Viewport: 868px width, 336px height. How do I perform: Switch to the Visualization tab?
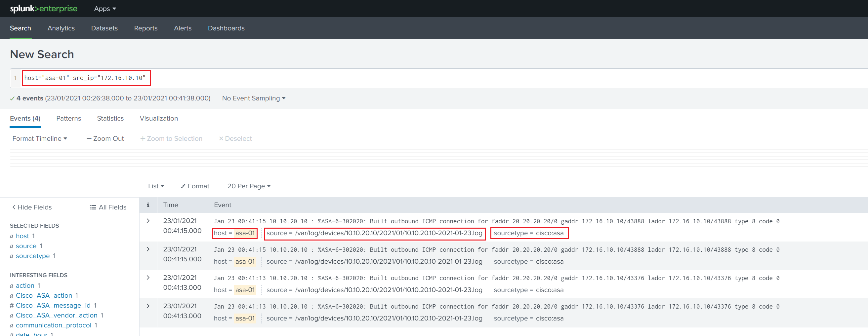(158, 118)
